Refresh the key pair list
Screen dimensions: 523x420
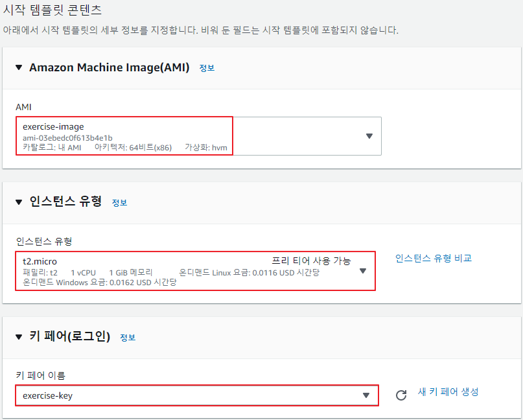[x=401, y=395]
